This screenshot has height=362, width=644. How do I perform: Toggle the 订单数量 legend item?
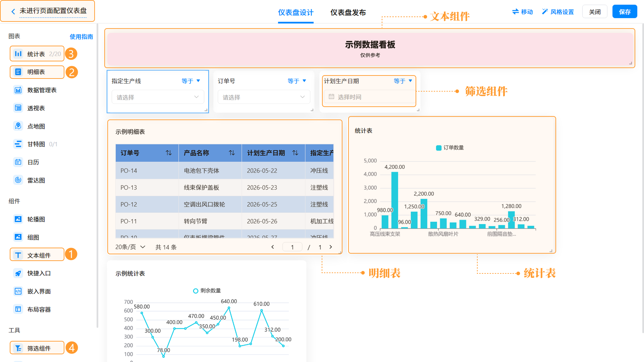[450, 148]
